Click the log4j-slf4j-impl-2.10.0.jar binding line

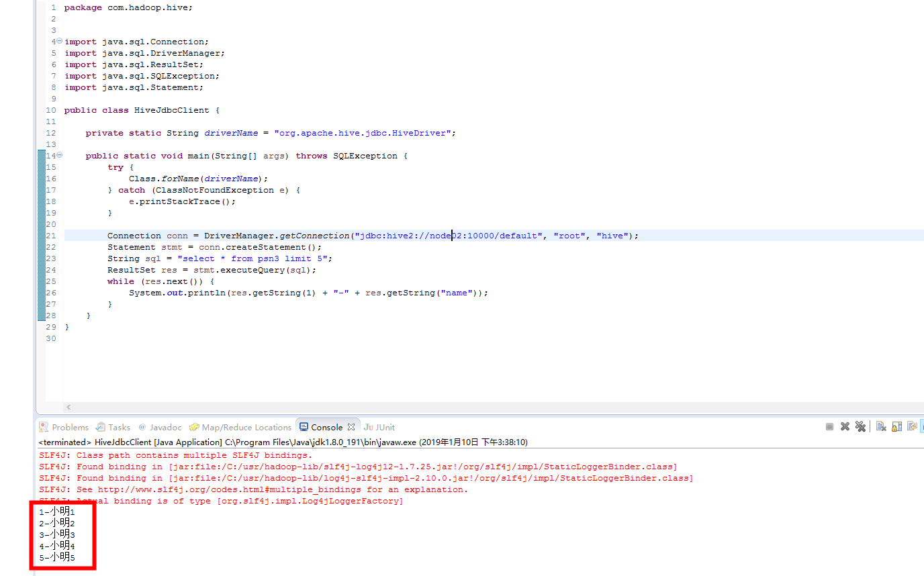(366, 478)
